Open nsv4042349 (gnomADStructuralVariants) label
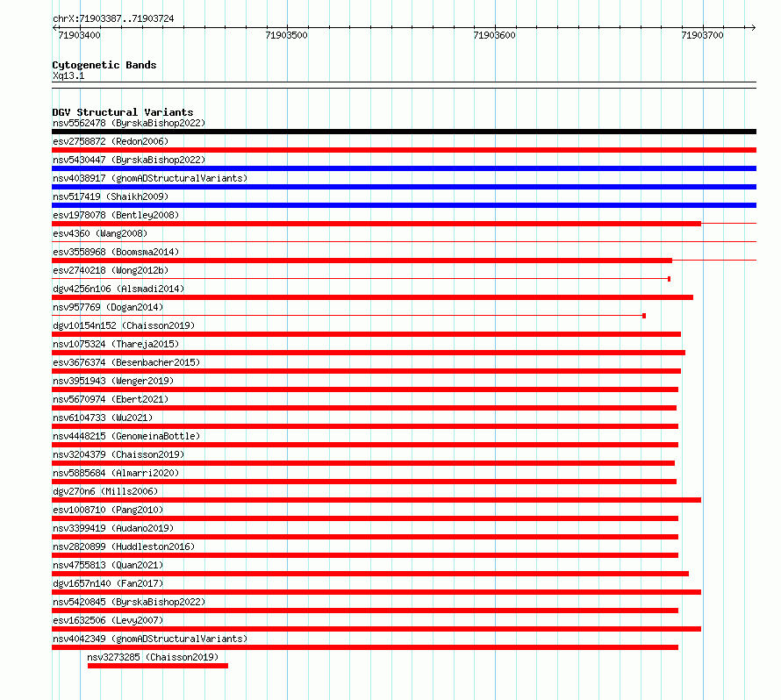Screen dimensions: 781x700 [x=150, y=639]
